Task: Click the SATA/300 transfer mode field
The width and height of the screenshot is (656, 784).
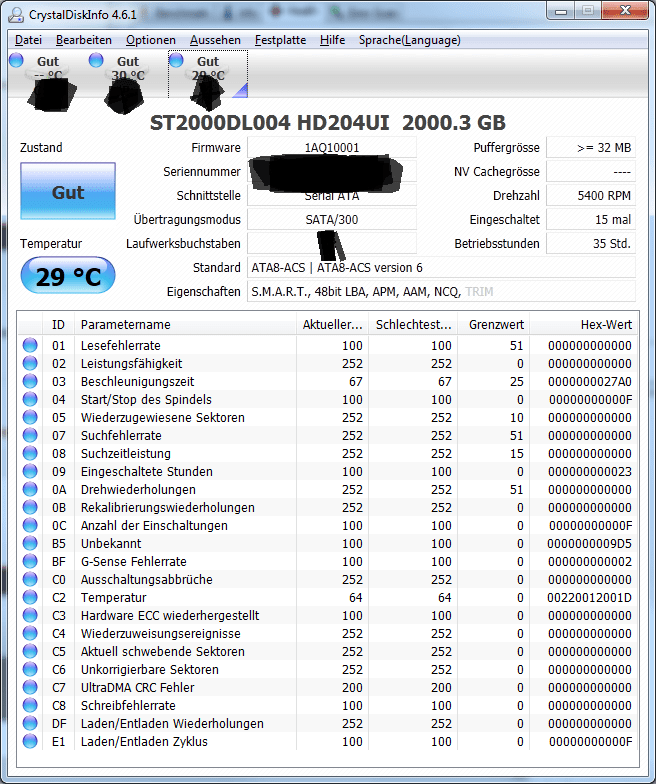Action: pyautogui.click(x=332, y=220)
